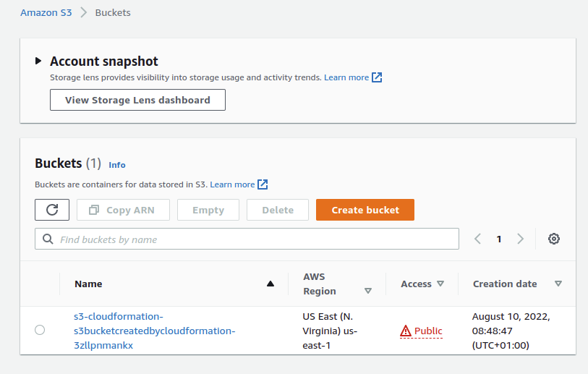Click external link icon beside Buckets Learn more
Image resolution: width=588 pixels, height=374 pixels.
[263, 184]
